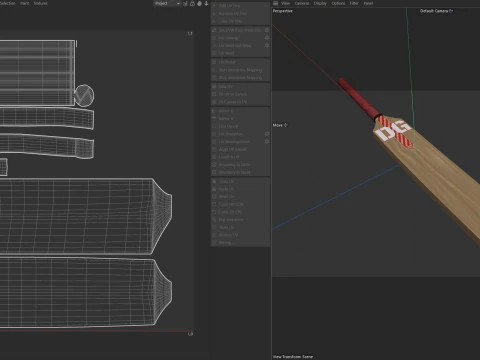Open the Default Camera dropdown
This screenshot has width=480, height=360.
point(436,11)
